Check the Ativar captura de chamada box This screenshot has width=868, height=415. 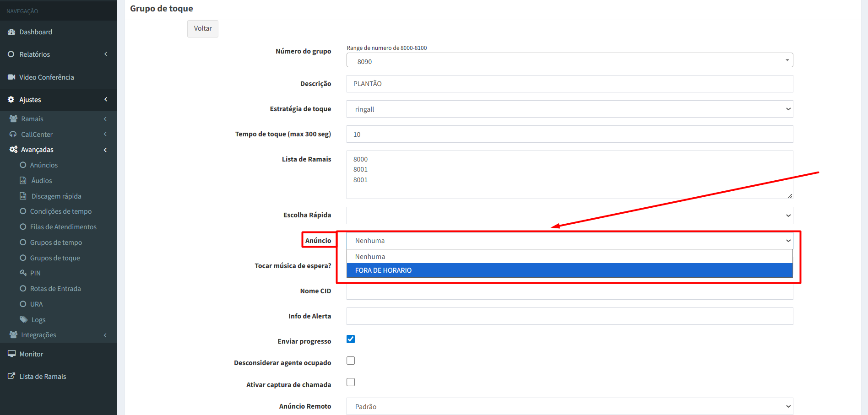[x=351, y=382]
